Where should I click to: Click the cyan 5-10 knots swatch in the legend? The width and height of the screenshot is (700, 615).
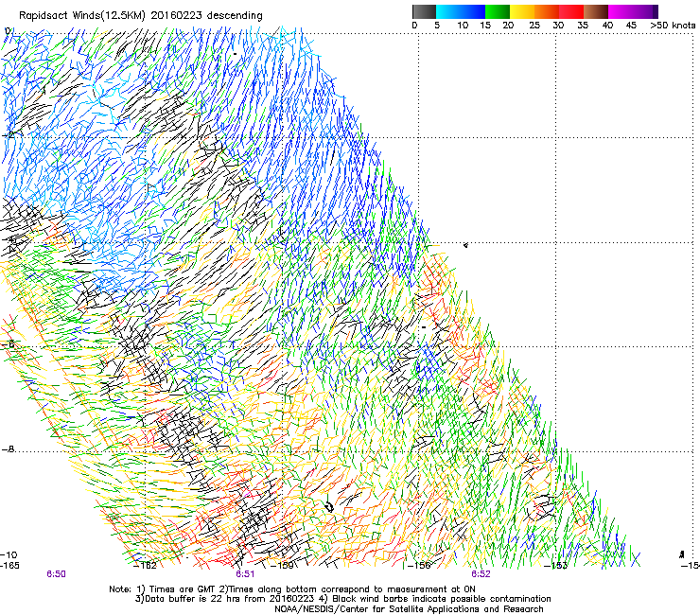coord(447,11)
